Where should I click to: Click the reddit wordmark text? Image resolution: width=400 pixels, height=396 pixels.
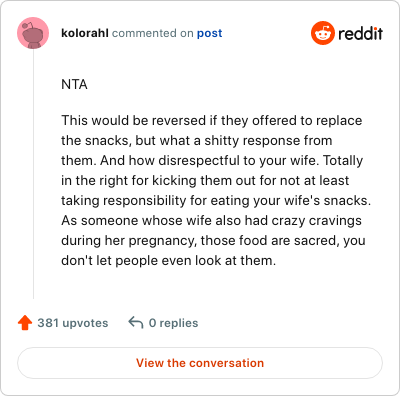pyautogui.click(x=360, y=33)
